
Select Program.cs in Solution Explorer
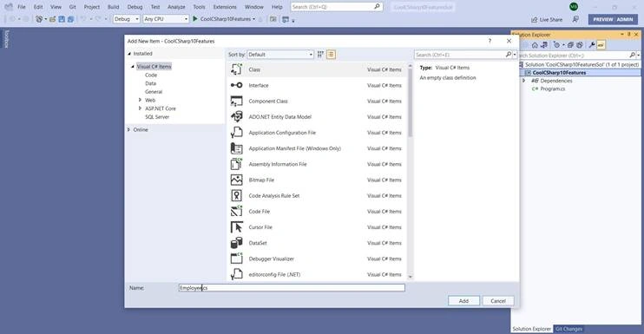[552, 88]
